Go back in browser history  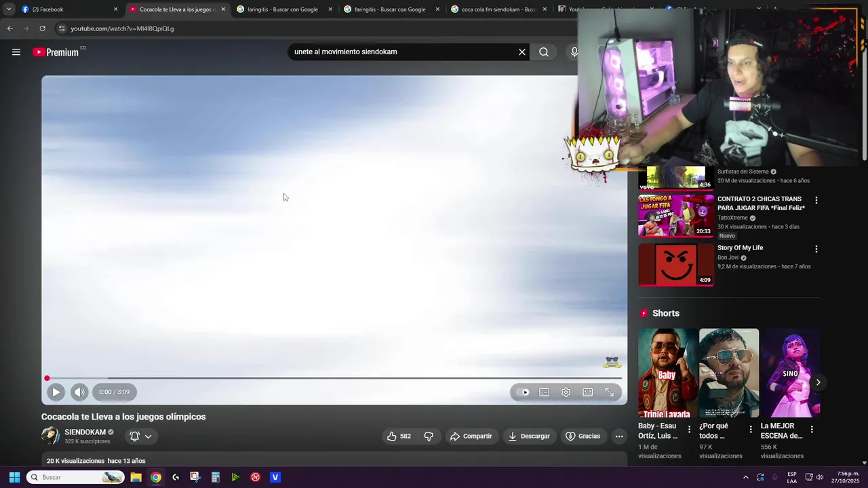(9, 28)
